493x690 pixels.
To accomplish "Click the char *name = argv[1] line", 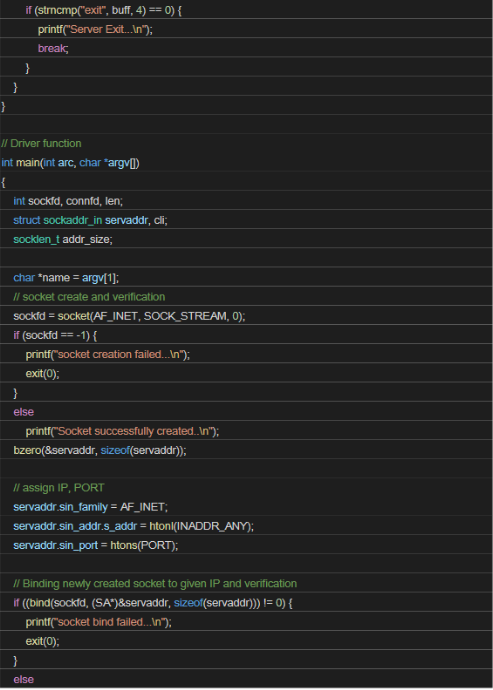I will (x=66, y=278).
